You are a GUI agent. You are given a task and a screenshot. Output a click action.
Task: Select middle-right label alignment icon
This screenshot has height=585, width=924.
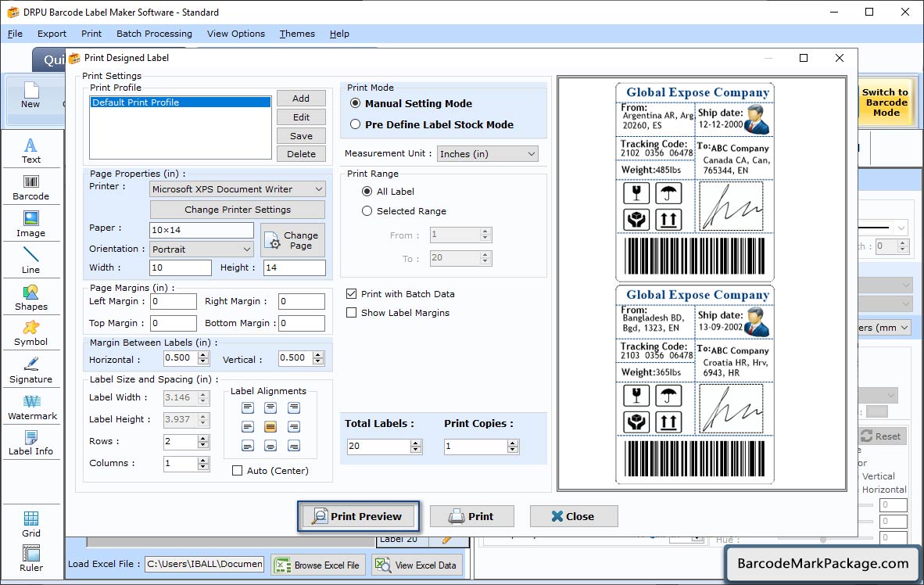pos(293,426)
